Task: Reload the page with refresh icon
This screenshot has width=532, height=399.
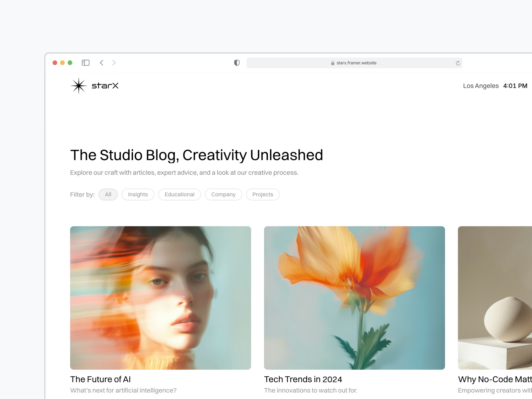Action: coord(458,63)
